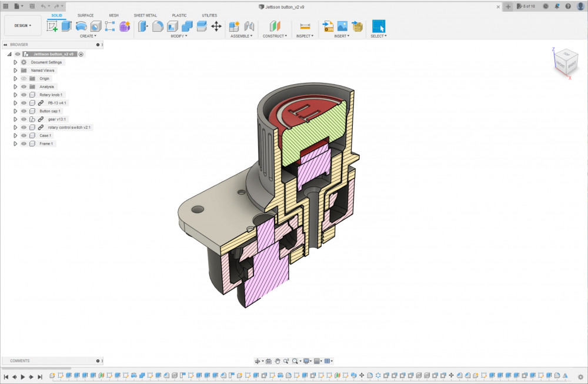The width and height of the screenshot is (588, 384).
Task: Open the Construct menu
Action: [275, 36]
